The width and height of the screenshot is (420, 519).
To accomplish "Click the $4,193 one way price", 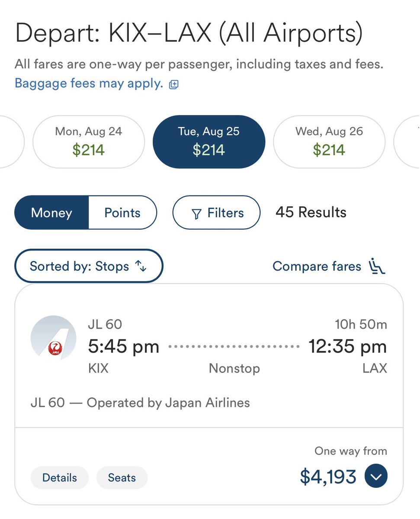I will tap(328, 477).
